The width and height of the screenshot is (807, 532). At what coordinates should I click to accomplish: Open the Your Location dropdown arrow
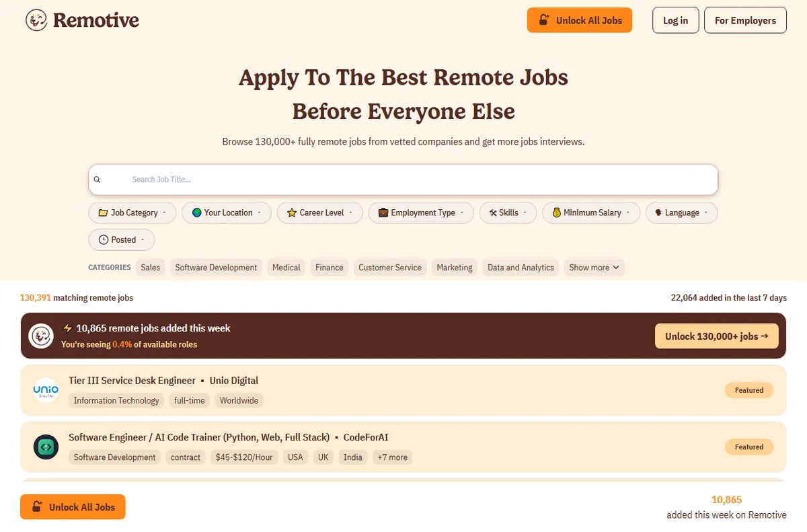[x=260, y=213]
